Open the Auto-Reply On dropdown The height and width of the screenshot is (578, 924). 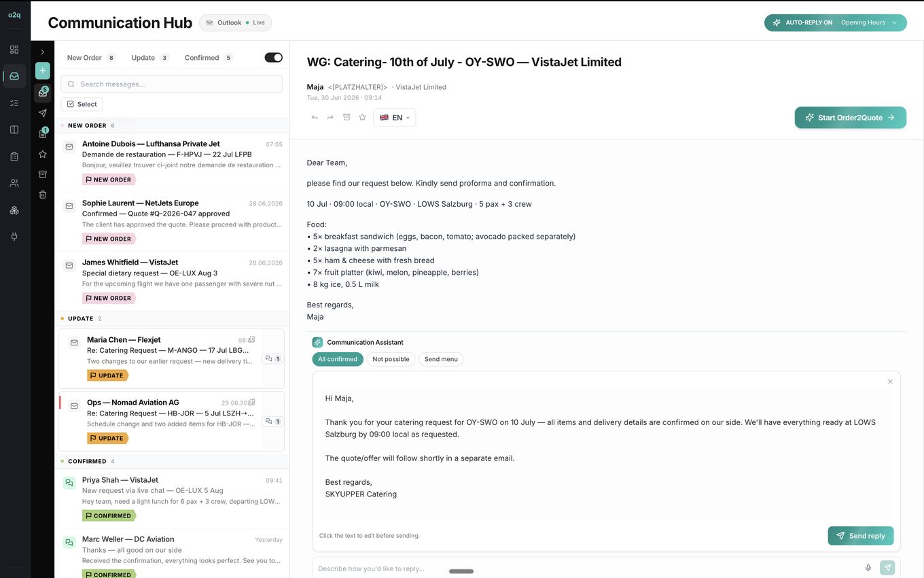click(x=835, y=22)
